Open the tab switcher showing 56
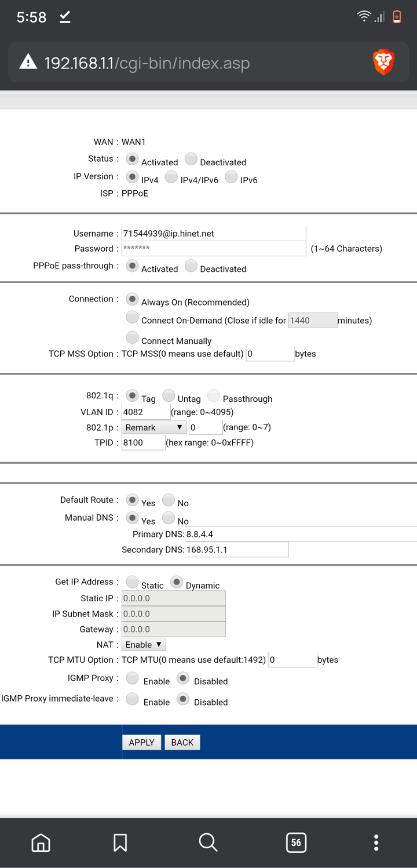The height and width of the screenshot is (868, 417). click(296, 842)
